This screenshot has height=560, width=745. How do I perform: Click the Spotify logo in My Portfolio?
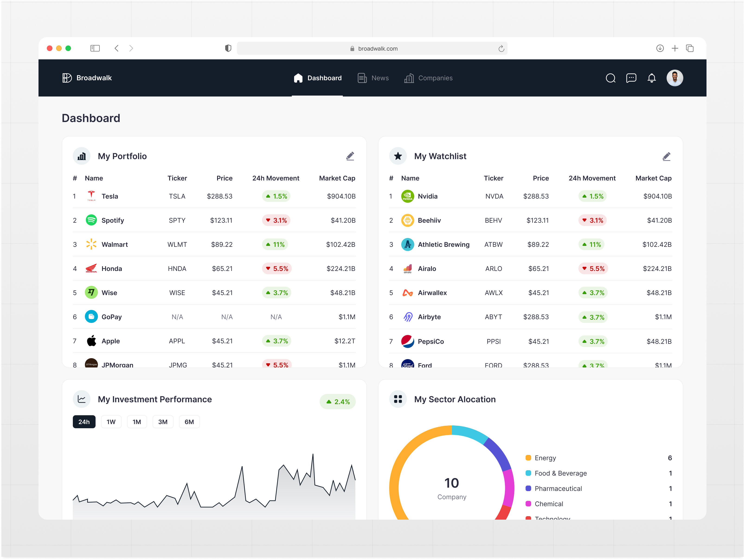91,220
